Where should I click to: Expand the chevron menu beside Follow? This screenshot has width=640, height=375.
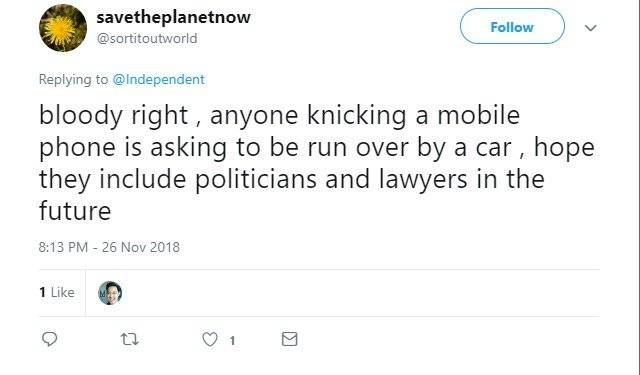[591, 28]
